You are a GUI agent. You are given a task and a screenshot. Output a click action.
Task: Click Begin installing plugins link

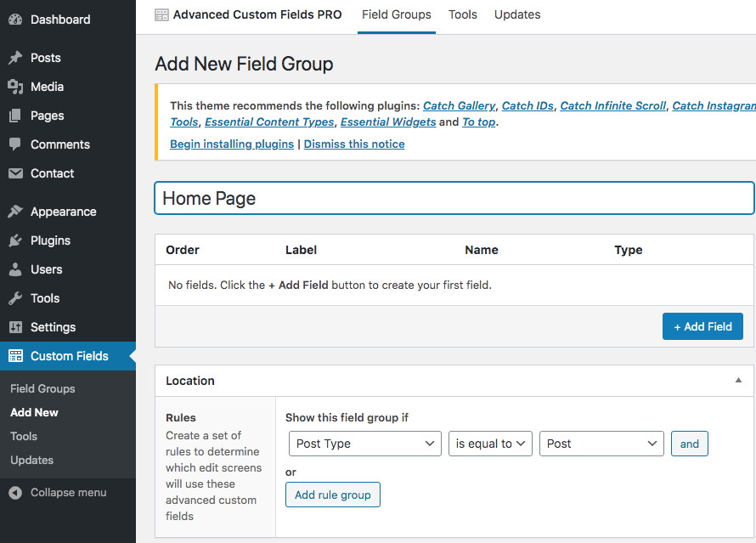pos(232,144)
